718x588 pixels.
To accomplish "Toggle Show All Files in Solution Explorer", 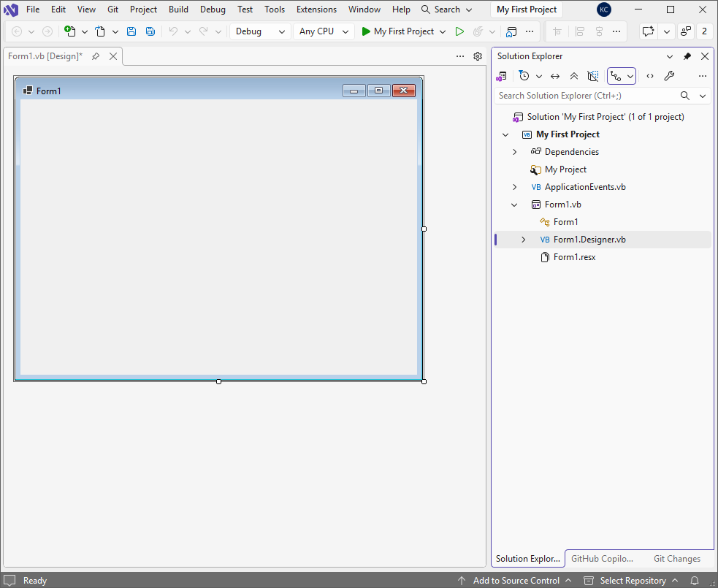I will 593,76.
